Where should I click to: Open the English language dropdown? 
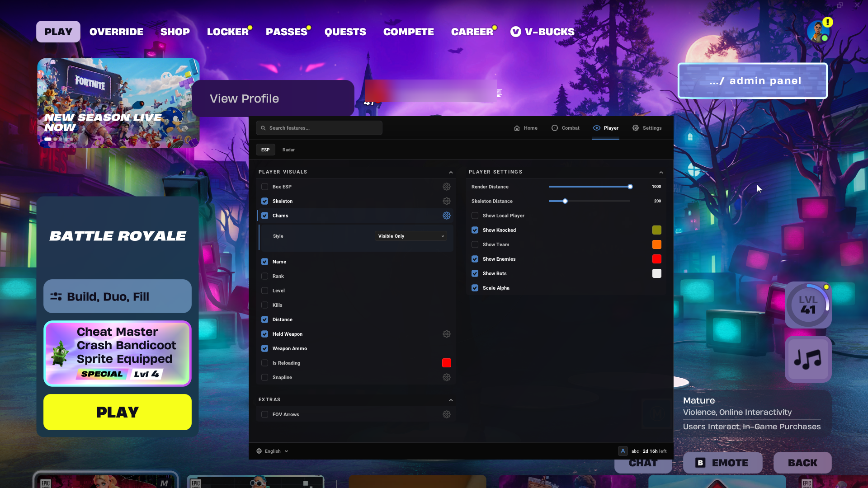(272, 451)
